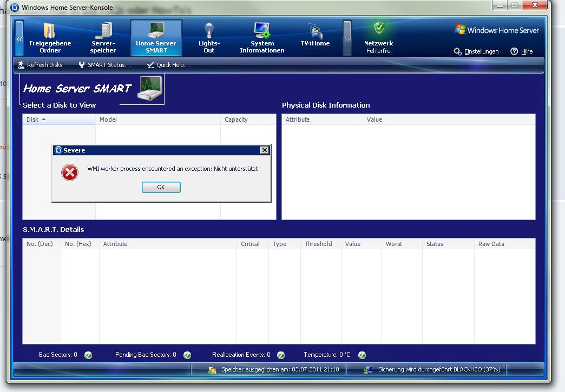The image size is (565, 392).
Task: Sort by the Model column header
Action: (x=158, y=119)
